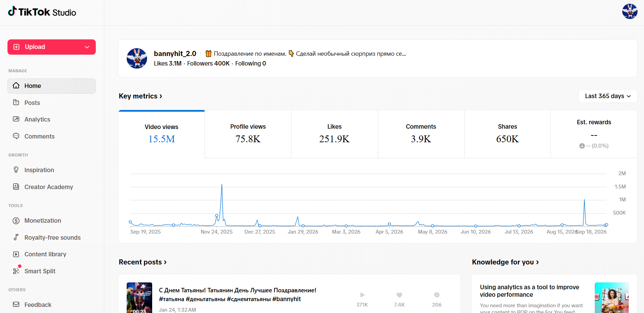Open the profile avatar in the top-right corner
The width and height of the screenshot is (644, 313).
click(x=630, y=11)
